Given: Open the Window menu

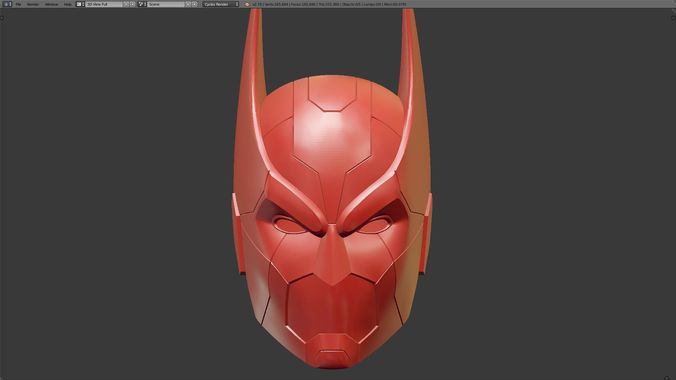Looking at the screenshot, I should pyautogui.click(x=51, y=4).
